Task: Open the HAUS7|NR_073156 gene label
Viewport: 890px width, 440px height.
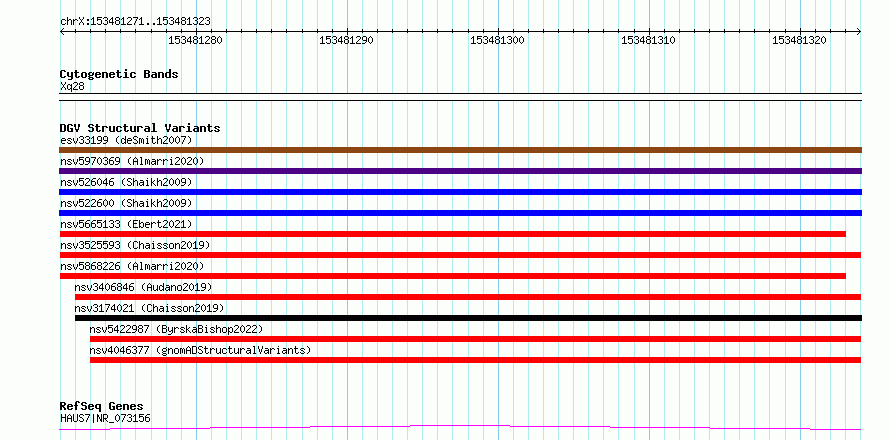Action: [x=105, y=418]
